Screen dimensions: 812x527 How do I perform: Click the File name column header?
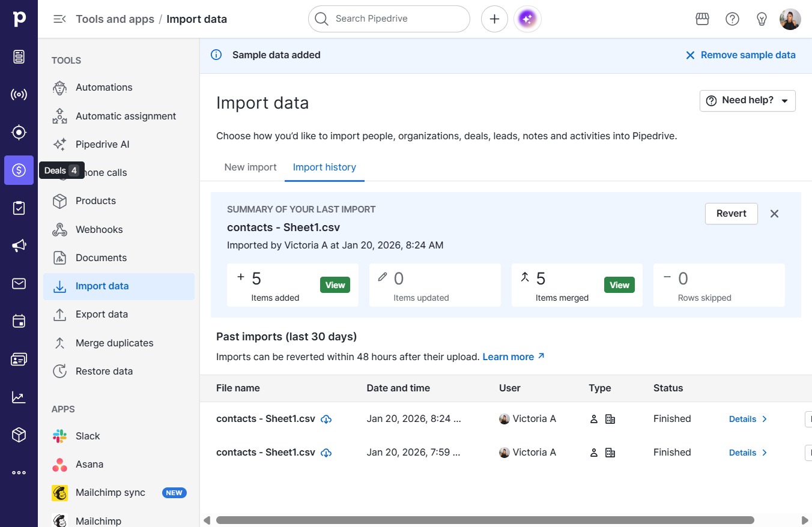pyautogui.click(x=238, y=388)
